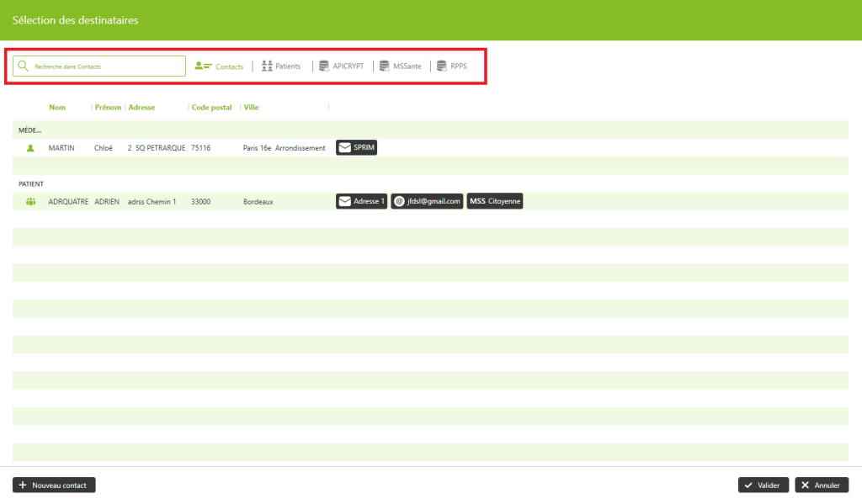Screen dimensions: 862x504
Task: Open the MSSante directory tab
Action: coord(400,66)
